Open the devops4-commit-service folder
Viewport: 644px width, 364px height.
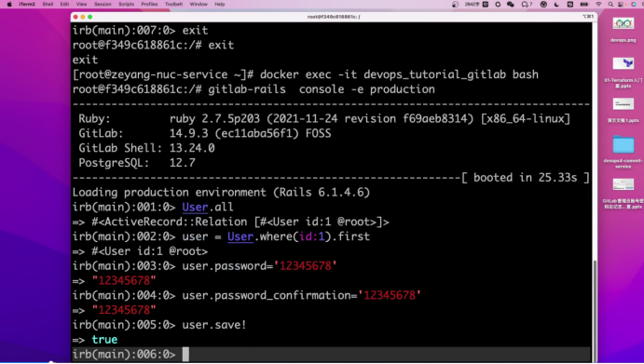623,152
